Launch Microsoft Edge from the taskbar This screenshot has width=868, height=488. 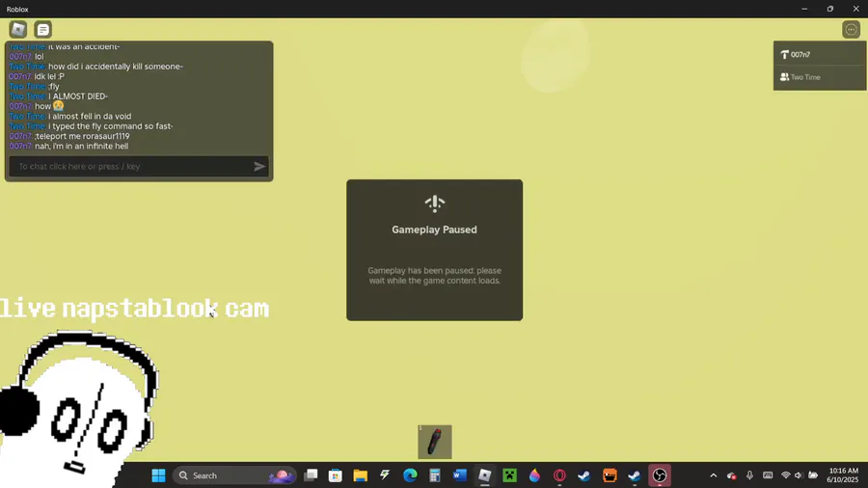pyautogui.click(x=410, y=475)
